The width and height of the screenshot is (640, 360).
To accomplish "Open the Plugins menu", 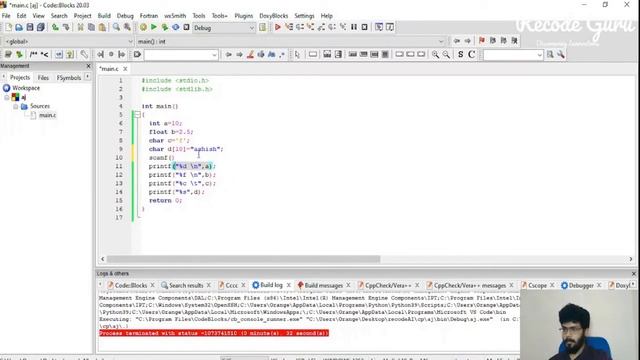I will coord(244,16).
